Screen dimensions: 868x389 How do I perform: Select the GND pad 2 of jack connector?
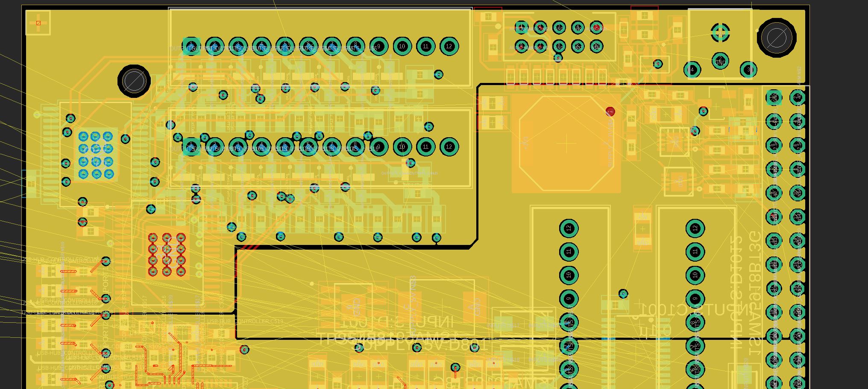point(720,61)
